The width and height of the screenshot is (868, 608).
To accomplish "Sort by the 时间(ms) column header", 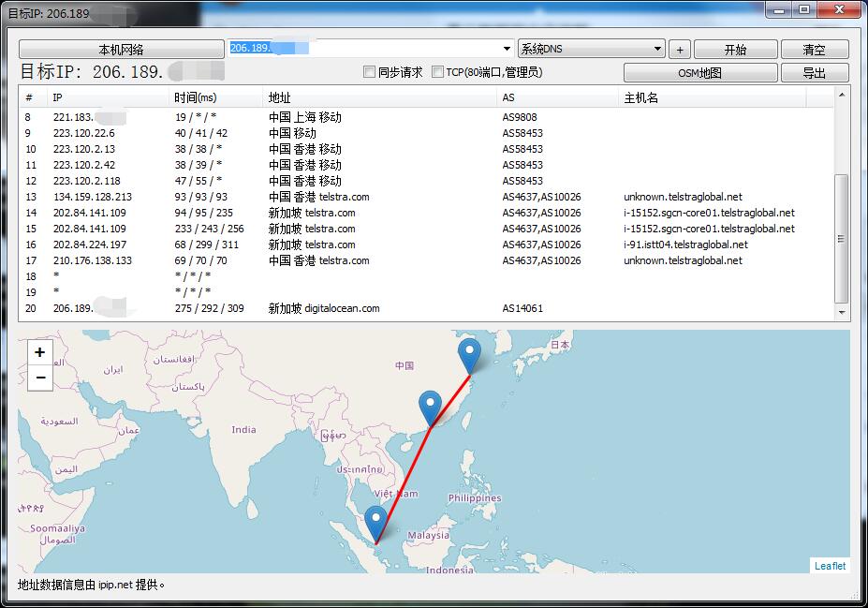I will 216,98.
